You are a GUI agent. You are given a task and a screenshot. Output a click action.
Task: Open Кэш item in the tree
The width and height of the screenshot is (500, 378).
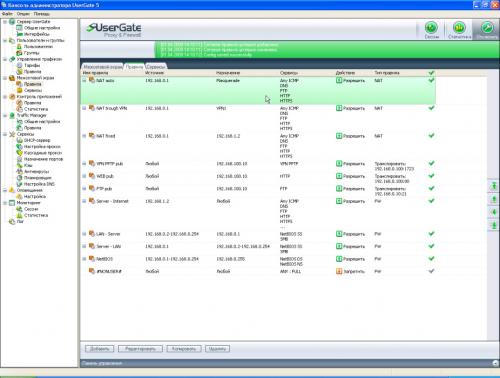point(28,165)
